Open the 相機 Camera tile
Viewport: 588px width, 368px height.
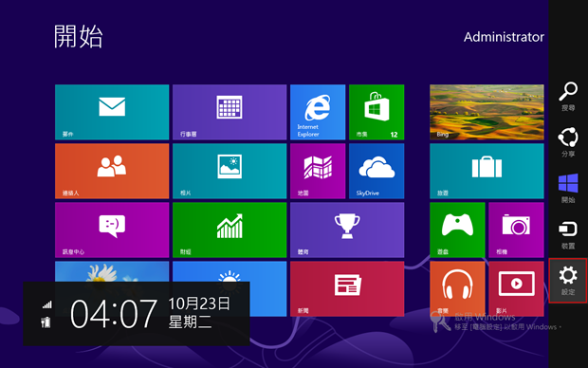[x=516, y=230]
